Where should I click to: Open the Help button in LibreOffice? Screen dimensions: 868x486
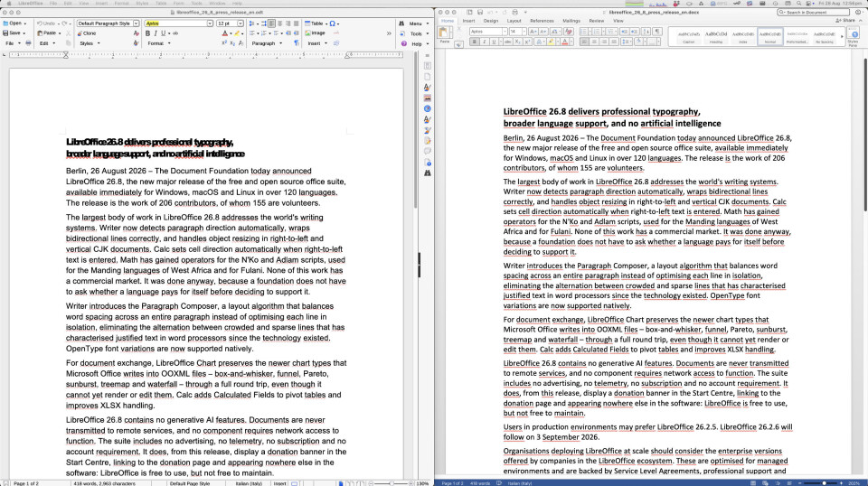[416, 43]
